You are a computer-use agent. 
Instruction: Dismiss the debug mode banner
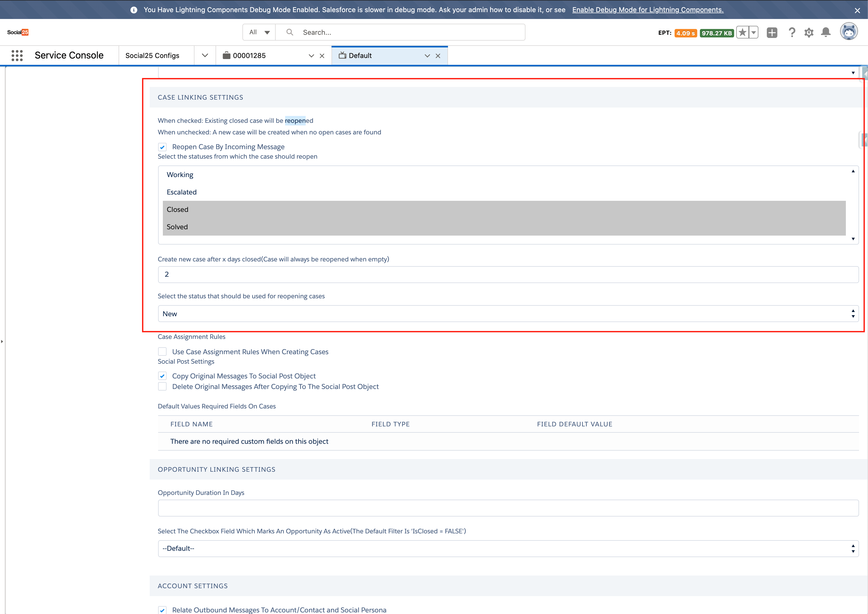coord(857,10)
